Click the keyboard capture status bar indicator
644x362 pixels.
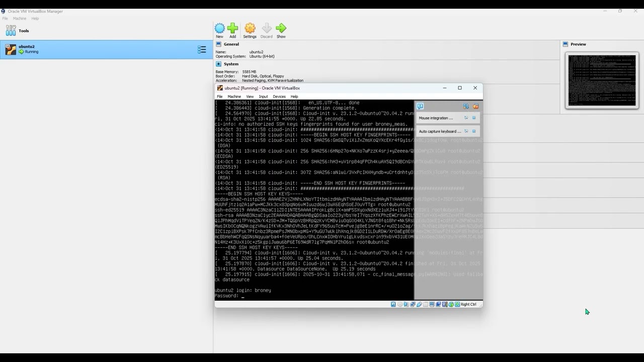[x=457, y=304]
